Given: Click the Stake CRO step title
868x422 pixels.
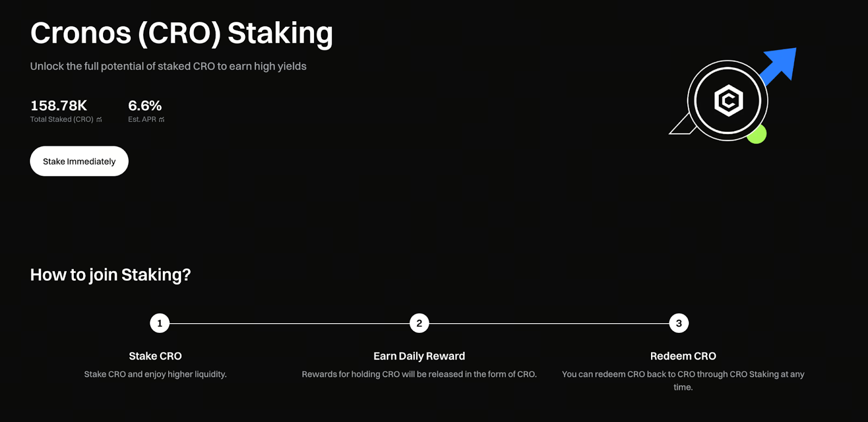Looking at the screenshot, I should click(x=155, y=356).
